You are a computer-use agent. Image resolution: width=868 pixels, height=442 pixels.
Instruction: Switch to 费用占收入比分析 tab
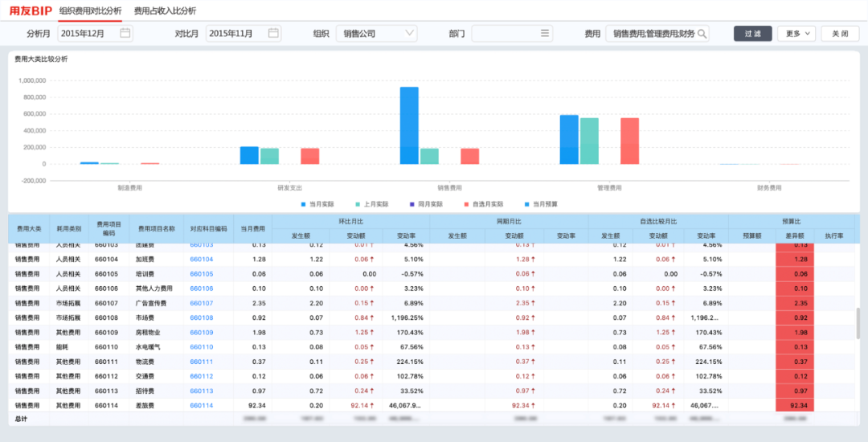[x=165, y=10]
